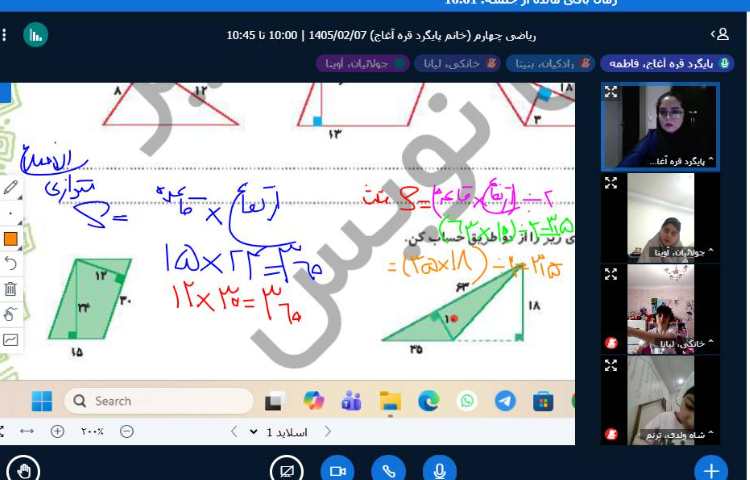
Task: Click the fit-to-width arrows icon
Action: coord(27,431)
